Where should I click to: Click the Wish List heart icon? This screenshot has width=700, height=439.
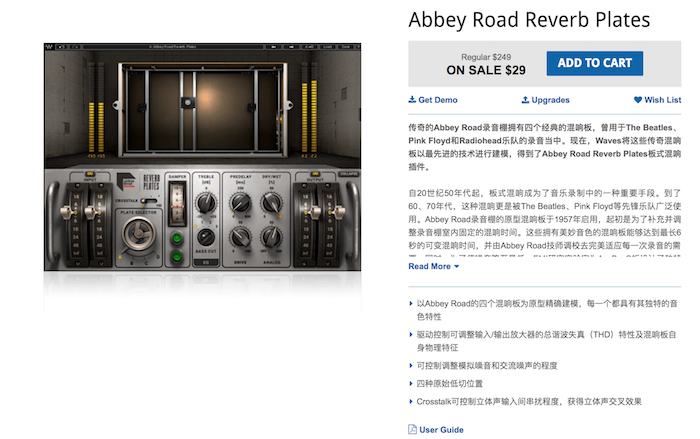(x=638, y=100)
